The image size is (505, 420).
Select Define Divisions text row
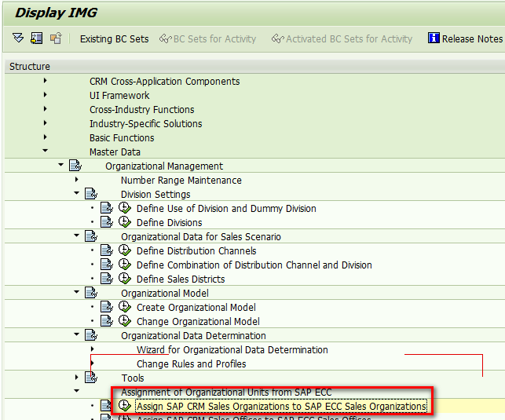pyautogui.click(x=170, y=223)
